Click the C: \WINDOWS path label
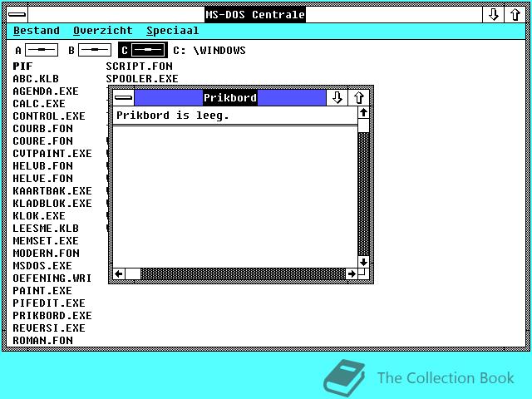The image size is (532, 399). point(209,50)
